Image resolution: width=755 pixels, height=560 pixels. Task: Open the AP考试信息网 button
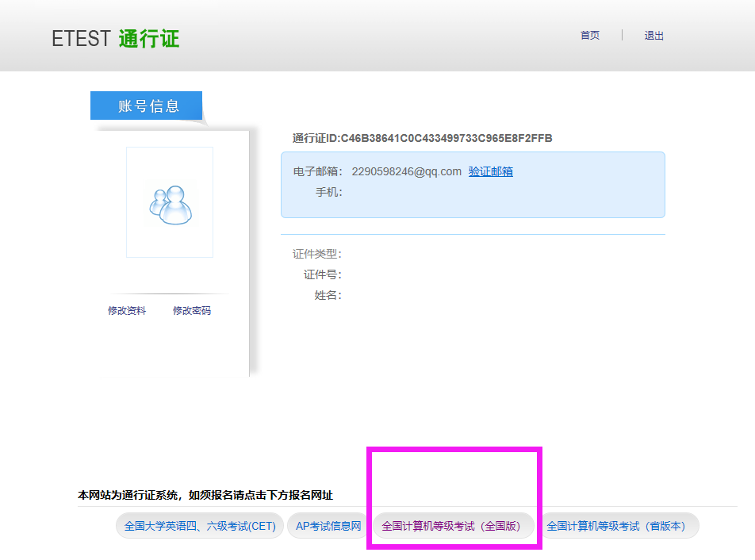[328, 526]
